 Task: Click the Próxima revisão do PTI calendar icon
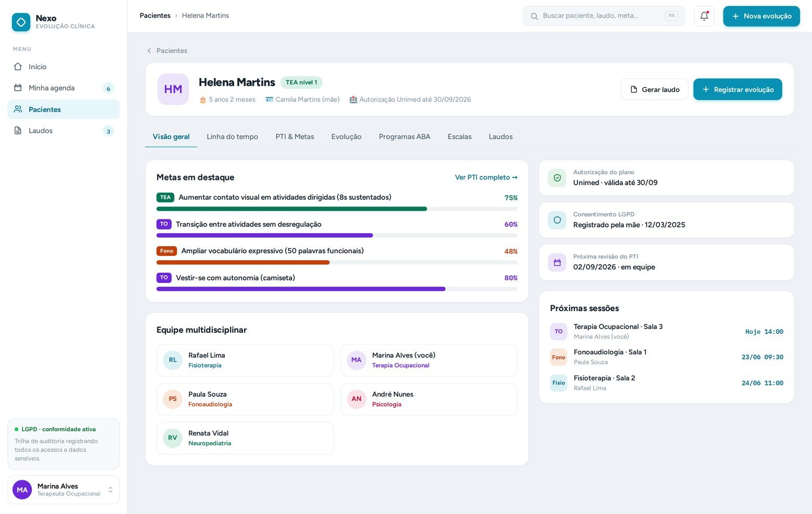coord(557,262)
